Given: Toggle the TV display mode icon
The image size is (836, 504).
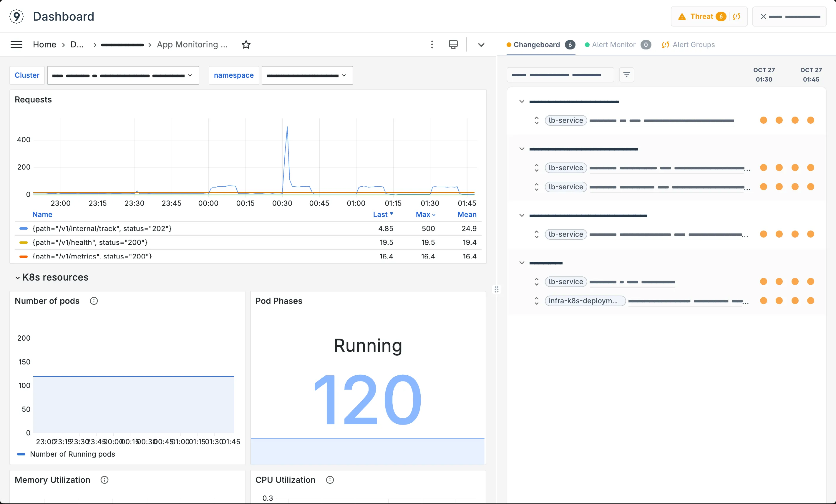Looking at the screenshot, I should (453, 44).
